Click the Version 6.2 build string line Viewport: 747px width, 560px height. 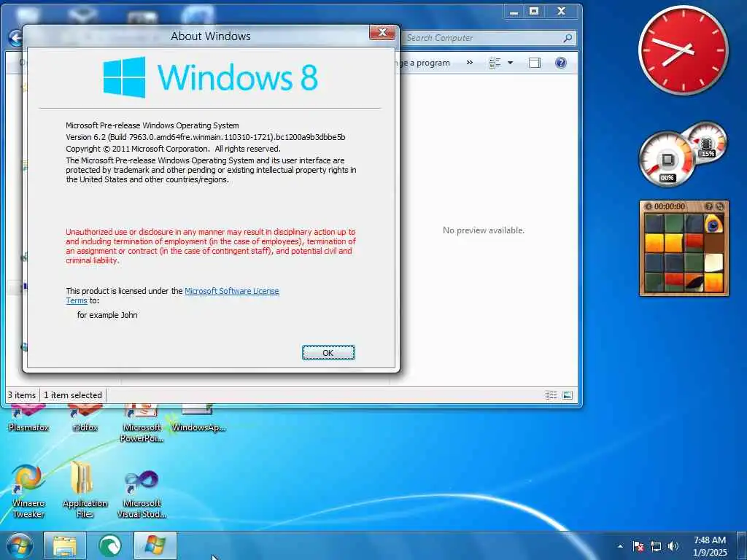pos(205,137)
